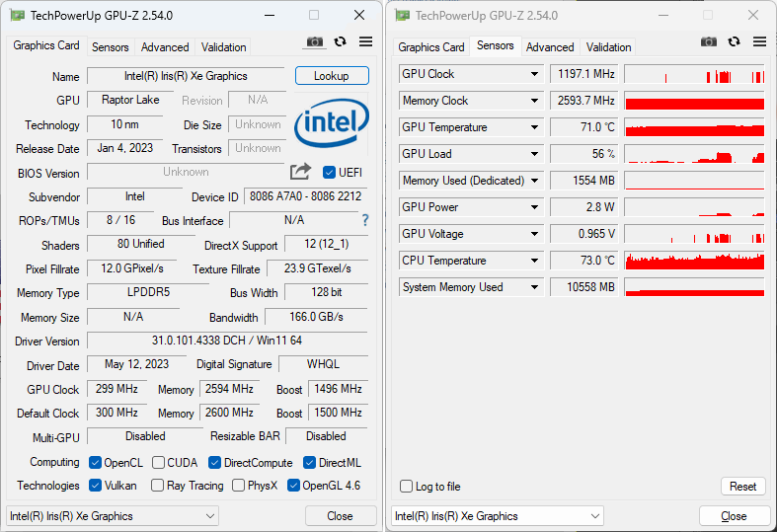Click Close button in Graphics Card window

tap(340, 516)
